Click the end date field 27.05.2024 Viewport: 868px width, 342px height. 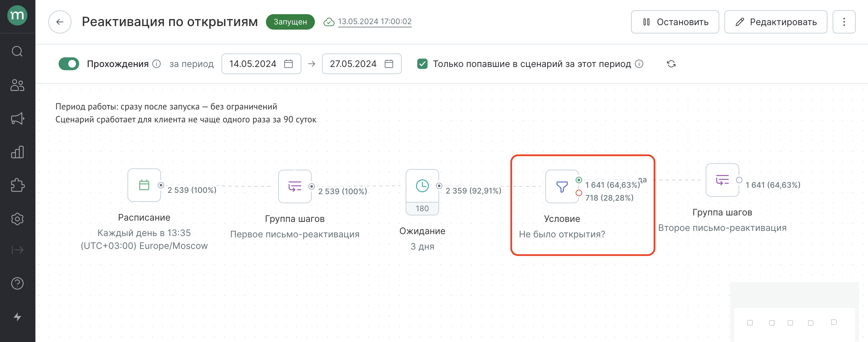(x=361, y=64)
